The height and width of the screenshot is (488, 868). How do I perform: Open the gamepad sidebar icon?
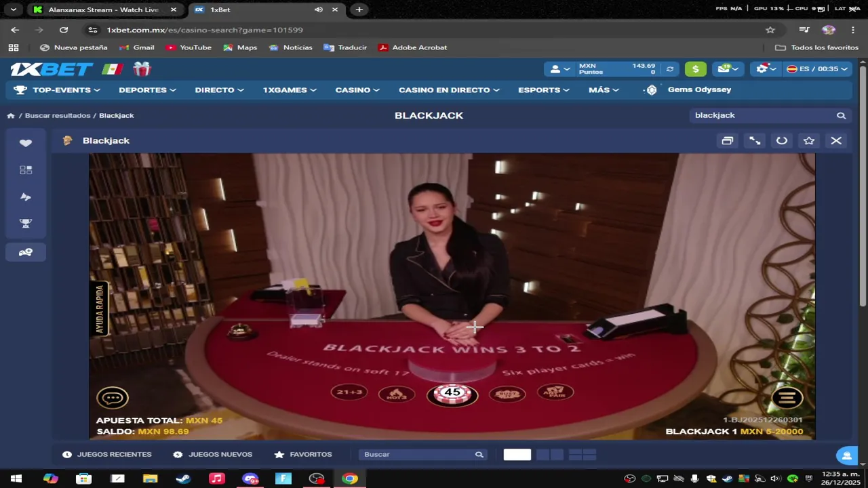(26, 252)
